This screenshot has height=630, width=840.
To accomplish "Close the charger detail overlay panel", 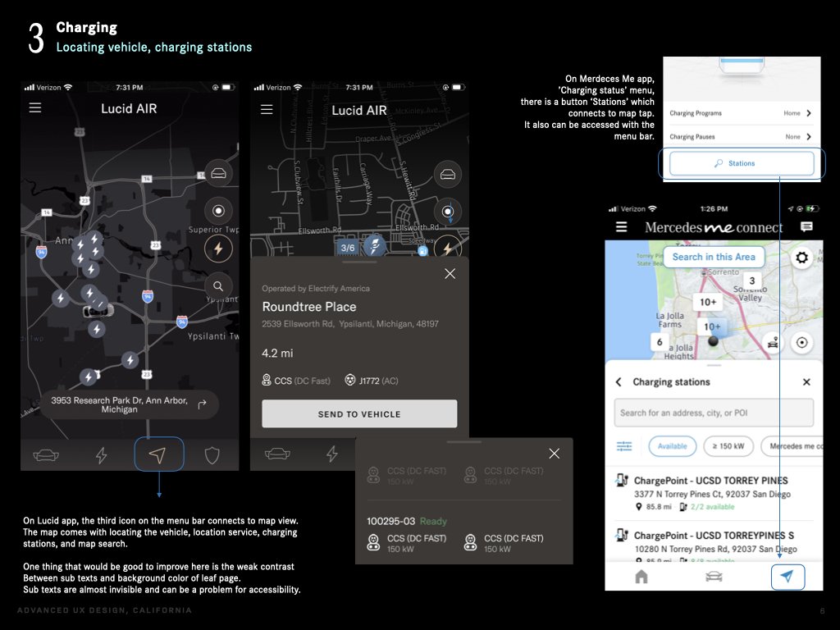I will pyautogui.click(x=555, y=454).
